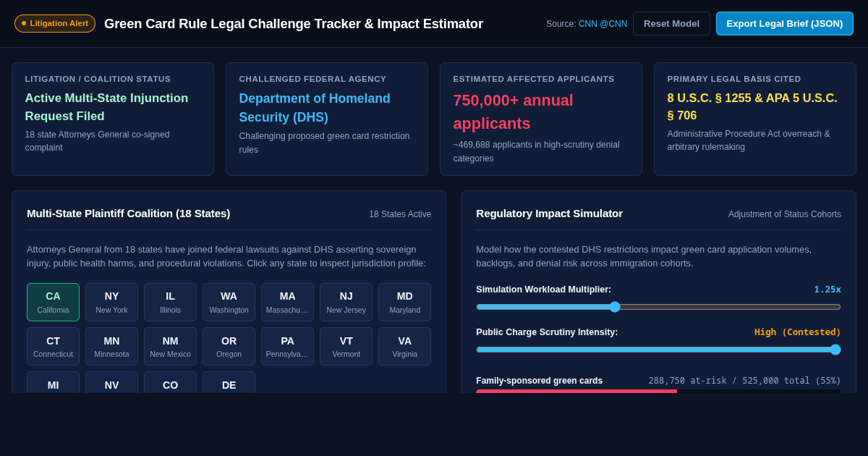Click '750,000+ annual applicants' figure

(x=514, y=111)
